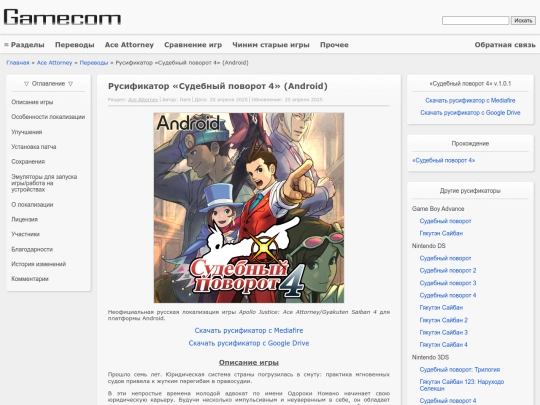This screenshot has width=540, height=405.
Task: Download русификатор from Mediafire in article
Action: tap(249, 331)
